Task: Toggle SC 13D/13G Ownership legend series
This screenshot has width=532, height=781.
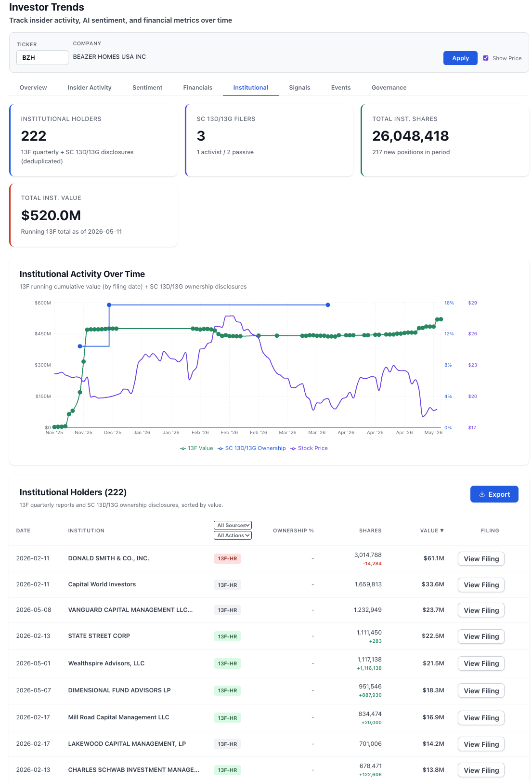Action: click(251, 448)
